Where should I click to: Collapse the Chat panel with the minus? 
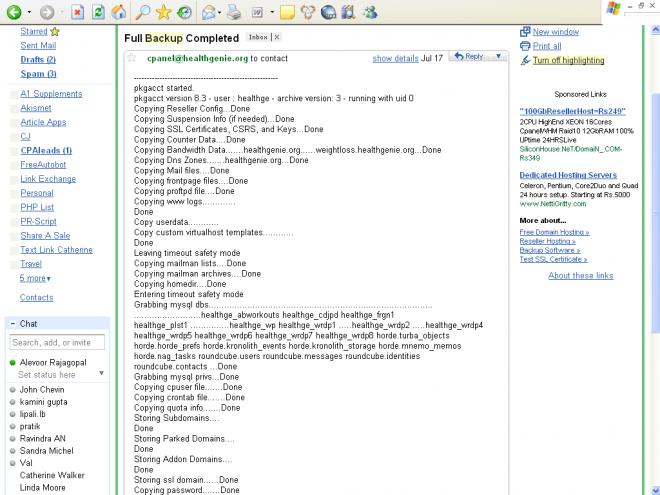(x=13, y=324)
